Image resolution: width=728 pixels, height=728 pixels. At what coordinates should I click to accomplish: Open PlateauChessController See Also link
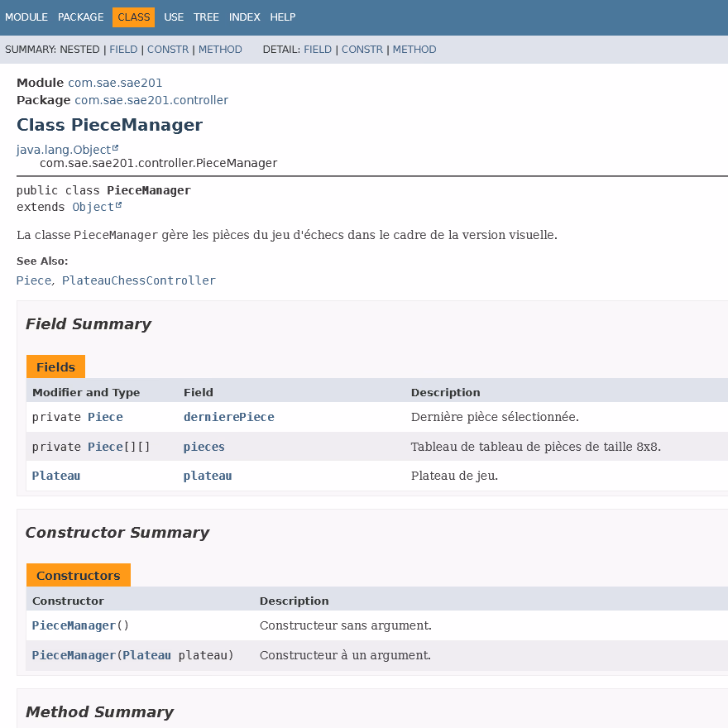point(138,280)
